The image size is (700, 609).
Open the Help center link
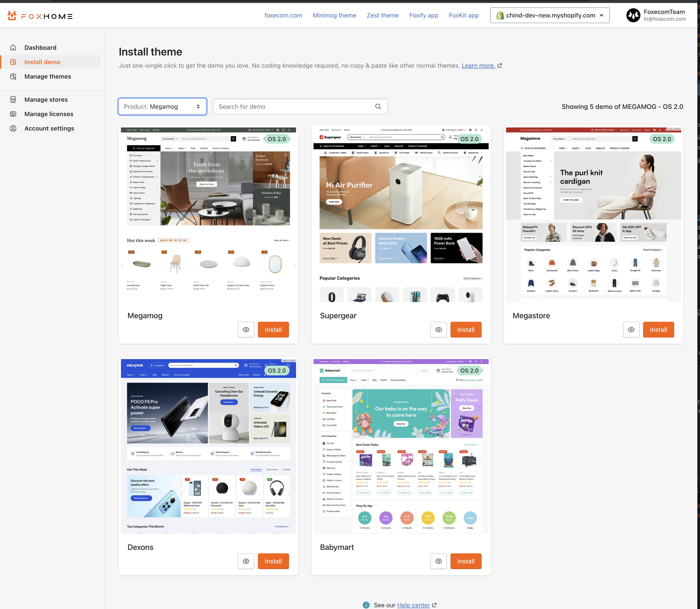click(x=413, y=605)
